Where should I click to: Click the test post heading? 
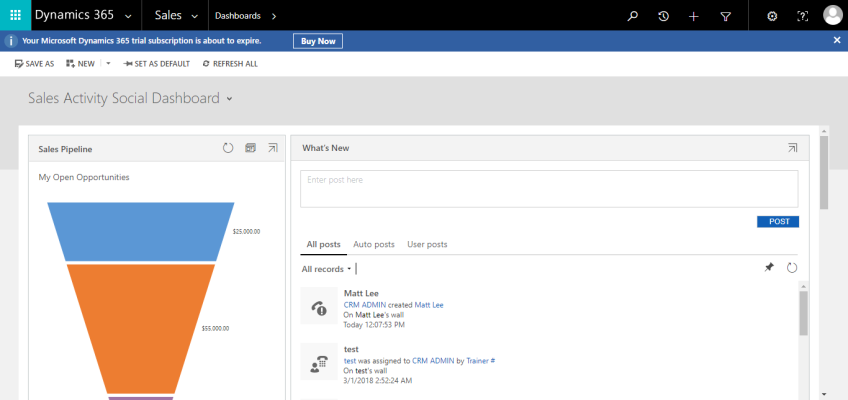pyautogui.click(x=351, y=349)
